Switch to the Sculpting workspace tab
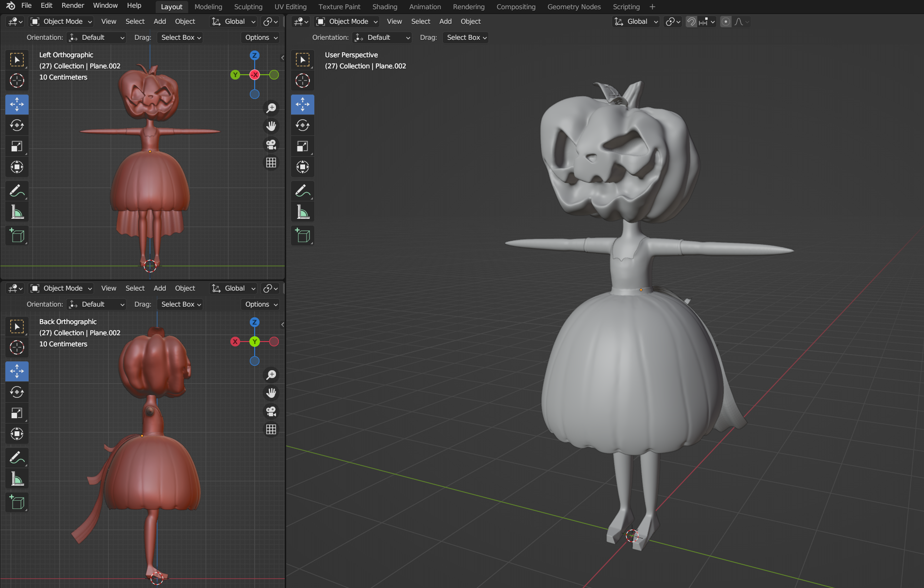Viewport: 924px width, 588px height. pyautogui.click(x=248, y=7)
